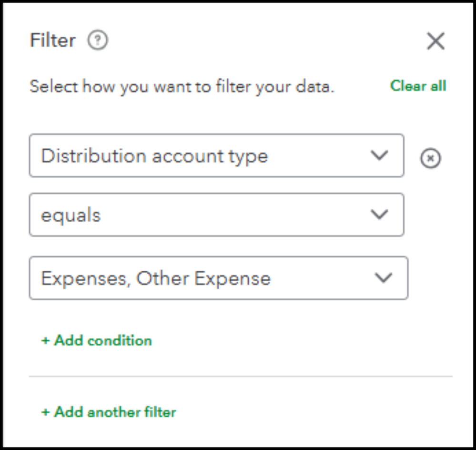This screenshot has height=450, width=476.
Task: Click the chevron in Distribution account type field
Action: [x=379, y=156]
